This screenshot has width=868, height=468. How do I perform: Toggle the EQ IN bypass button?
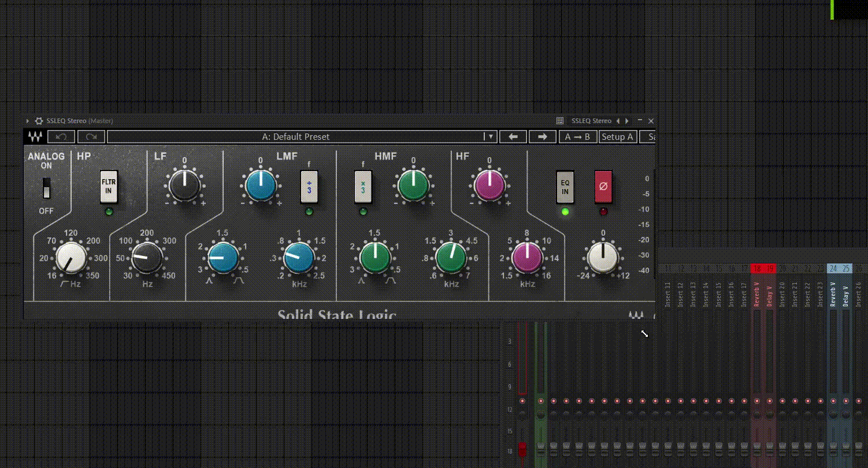point(565,187)
